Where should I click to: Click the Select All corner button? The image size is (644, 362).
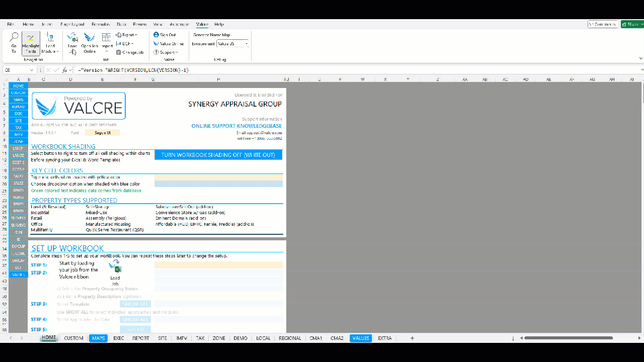pos(6,79)
